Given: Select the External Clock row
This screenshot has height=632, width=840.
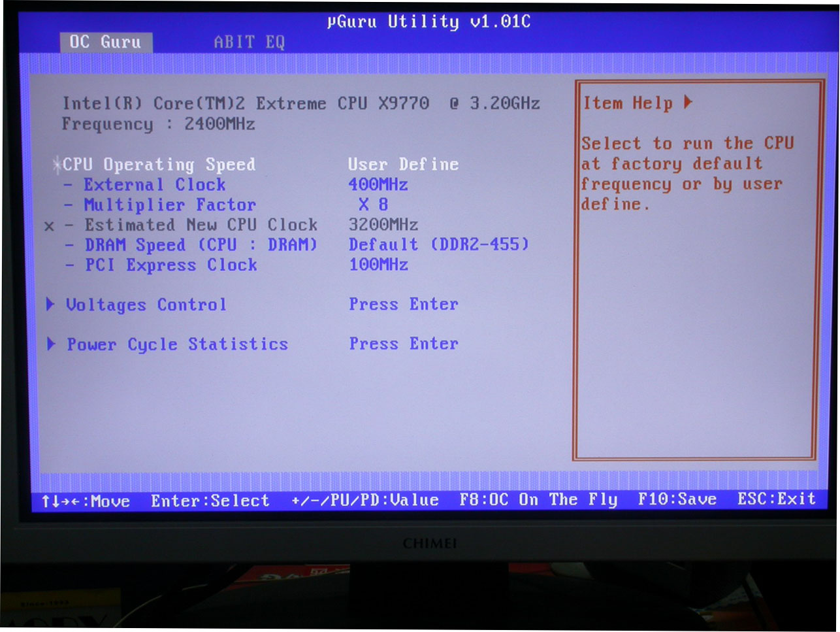Looking at the screenshot, I should point(154,185).
